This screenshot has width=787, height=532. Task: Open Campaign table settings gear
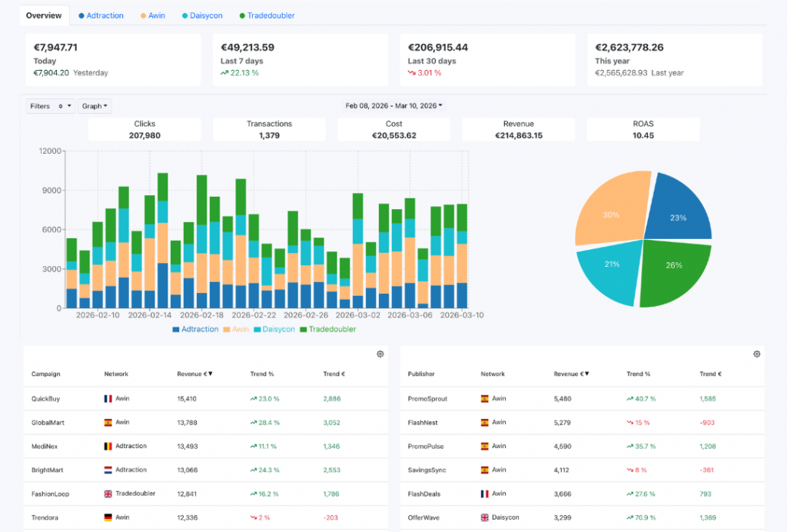pyautogui.click(x=380, y=354)
